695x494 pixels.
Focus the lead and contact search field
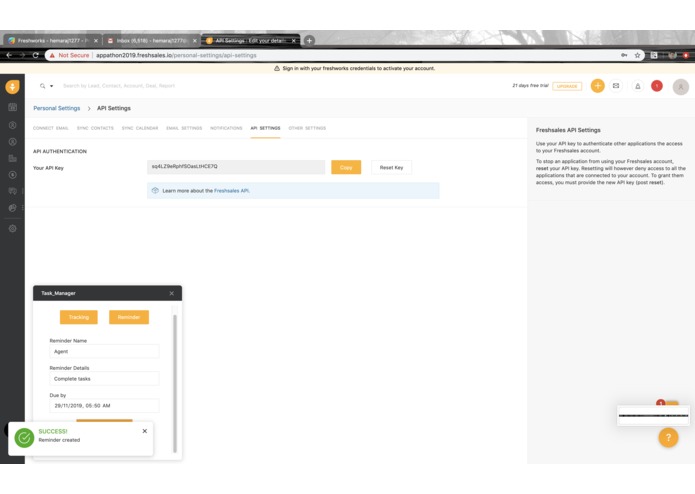tap(119, 86)
